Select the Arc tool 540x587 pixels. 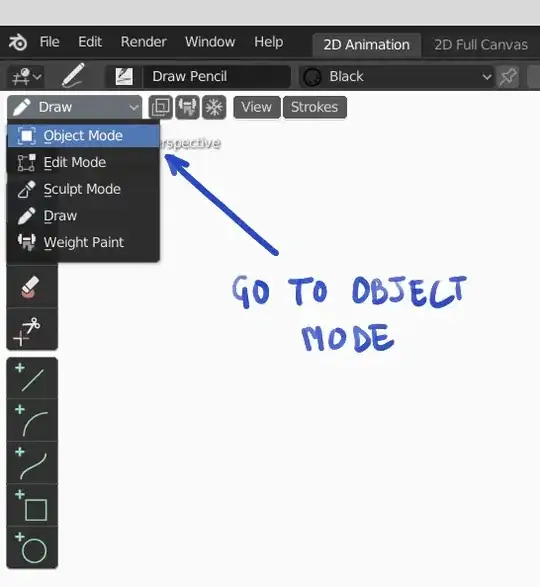[x=32, y=420]
